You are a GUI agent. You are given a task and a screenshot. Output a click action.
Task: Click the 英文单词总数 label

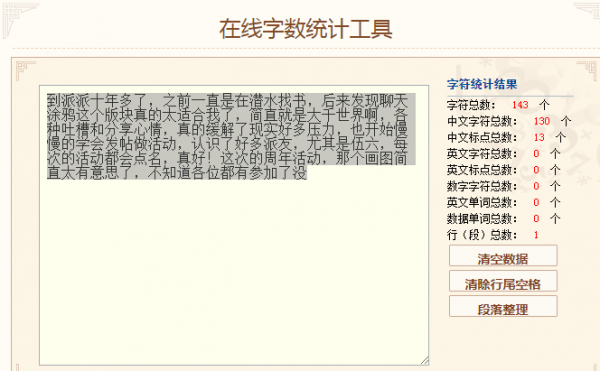point(482,202)
